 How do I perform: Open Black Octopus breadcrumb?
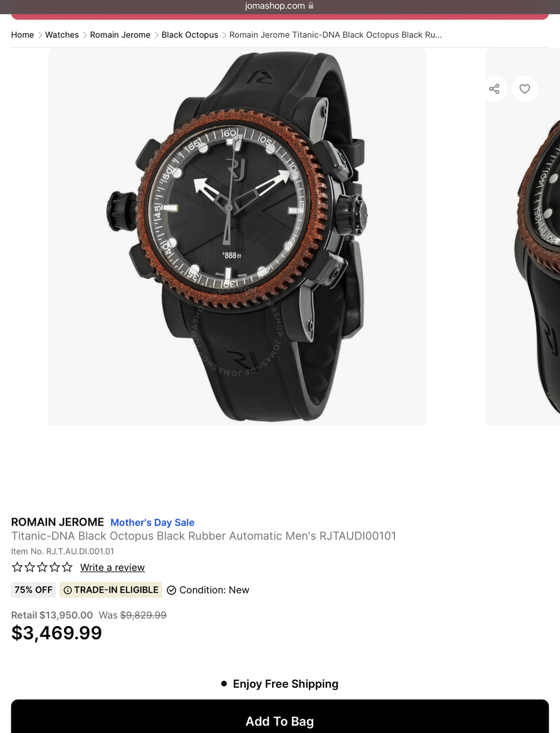click(190, 35)
